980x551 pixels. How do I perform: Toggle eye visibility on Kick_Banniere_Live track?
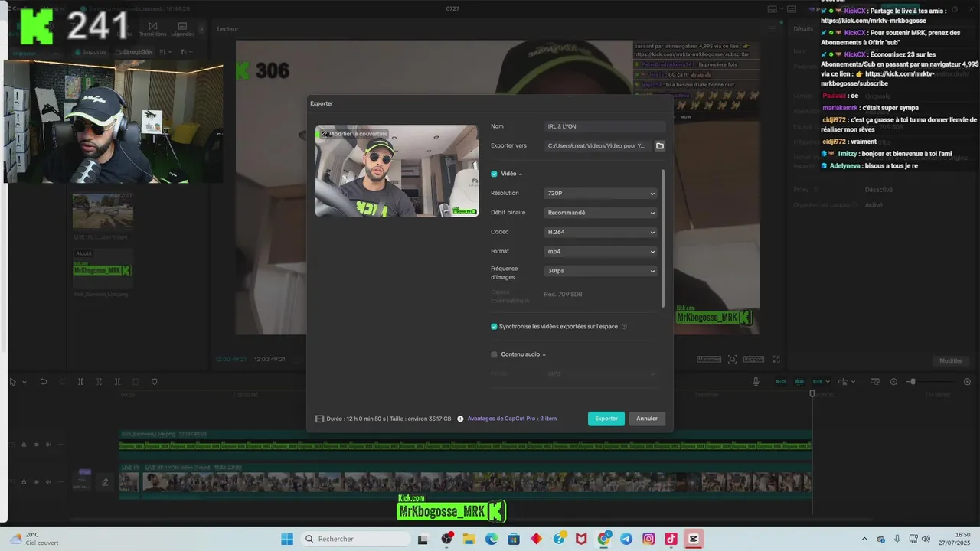point(36,445)
